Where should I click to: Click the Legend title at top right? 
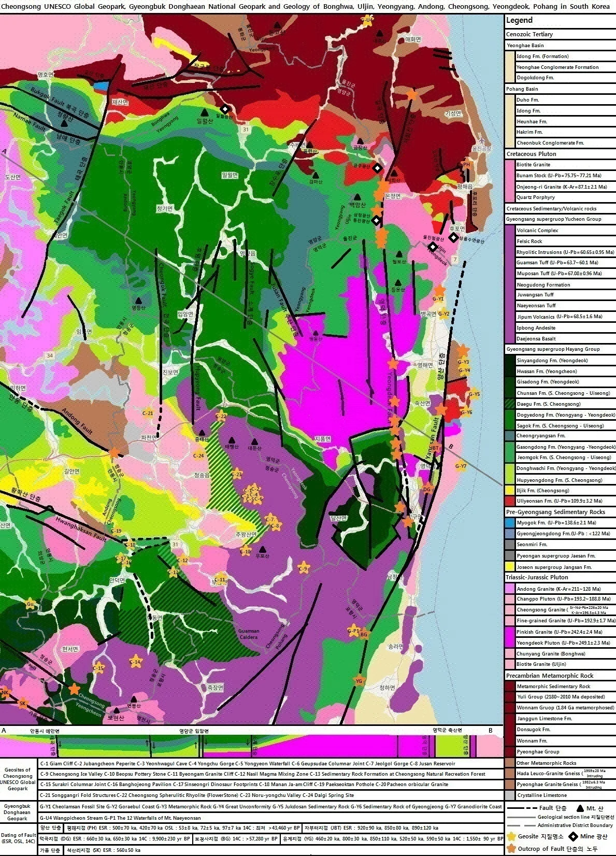pyautogui.click(x=519, y=21)
